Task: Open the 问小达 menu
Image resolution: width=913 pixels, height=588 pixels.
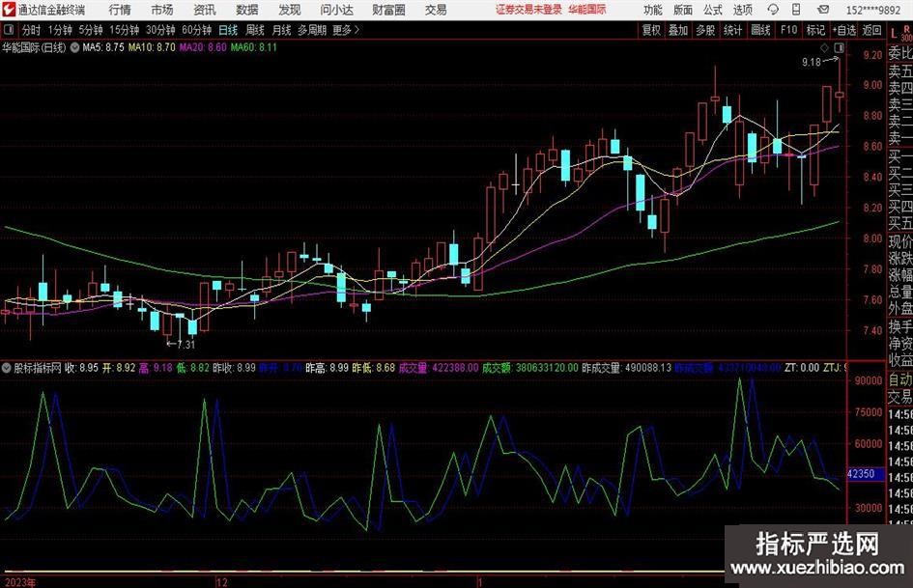Action: 336,10
